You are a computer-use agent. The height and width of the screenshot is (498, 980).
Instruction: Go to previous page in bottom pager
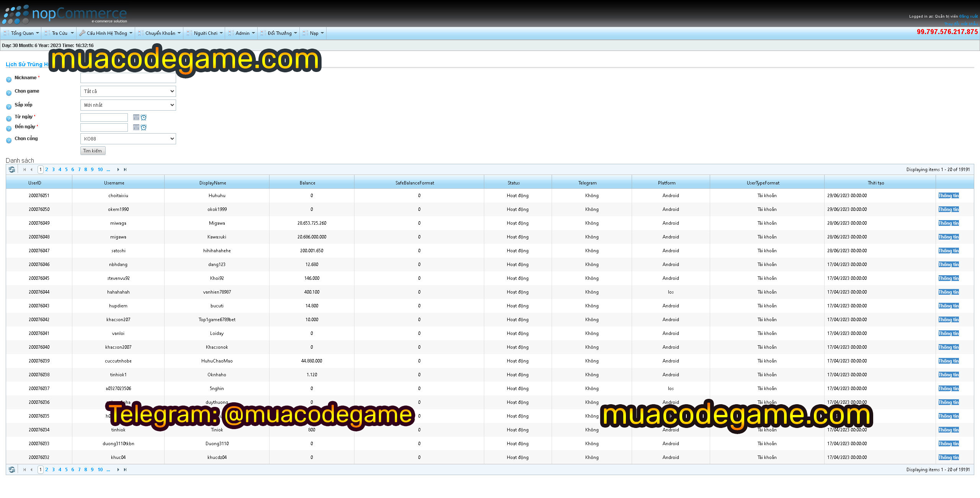click(31, 470)
